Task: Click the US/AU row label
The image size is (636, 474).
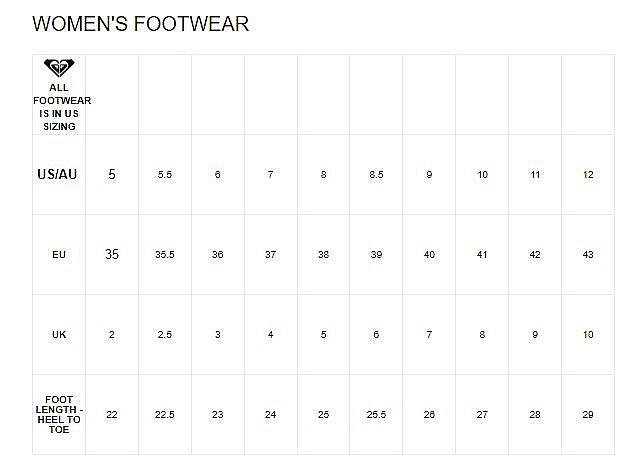Action: (57, 174)
